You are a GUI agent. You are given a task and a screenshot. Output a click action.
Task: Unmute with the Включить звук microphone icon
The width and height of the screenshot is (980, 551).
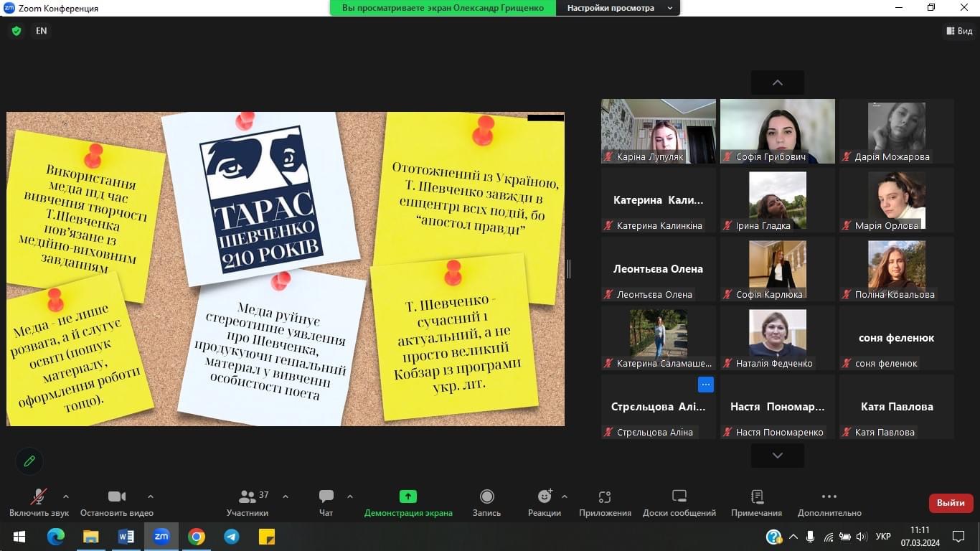pyautogui.click(x=39, y=496)
